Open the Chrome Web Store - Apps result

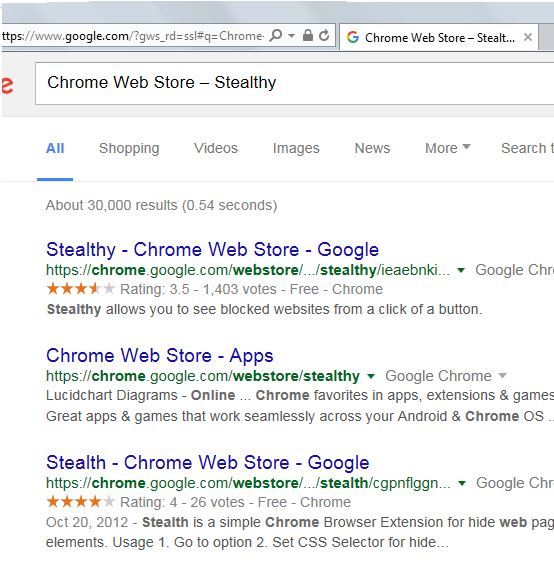[160, 356]
